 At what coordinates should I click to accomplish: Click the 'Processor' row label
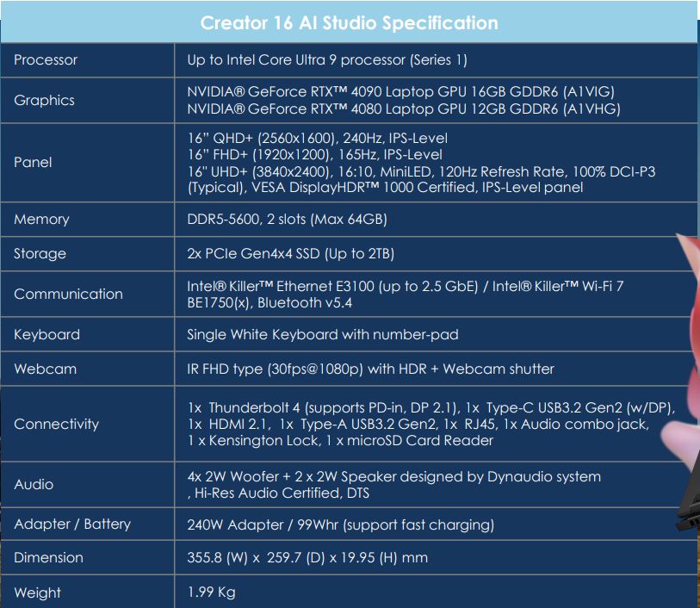(46, 59)
